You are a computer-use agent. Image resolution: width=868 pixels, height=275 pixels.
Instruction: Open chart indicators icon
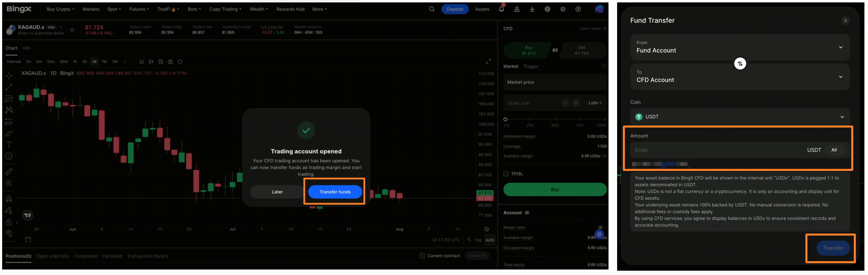142,62
